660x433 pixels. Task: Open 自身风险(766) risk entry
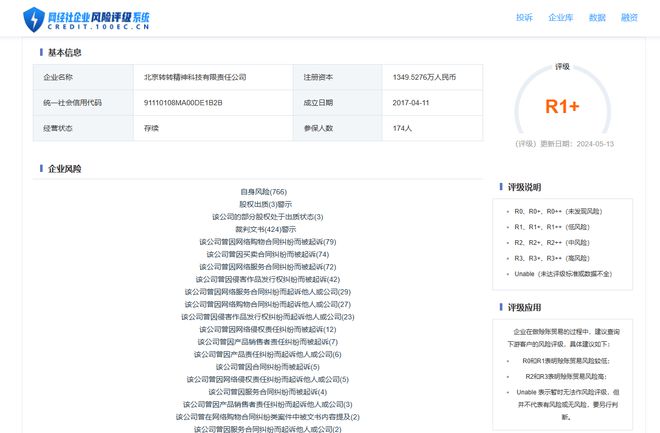click(x=263, y=192)
